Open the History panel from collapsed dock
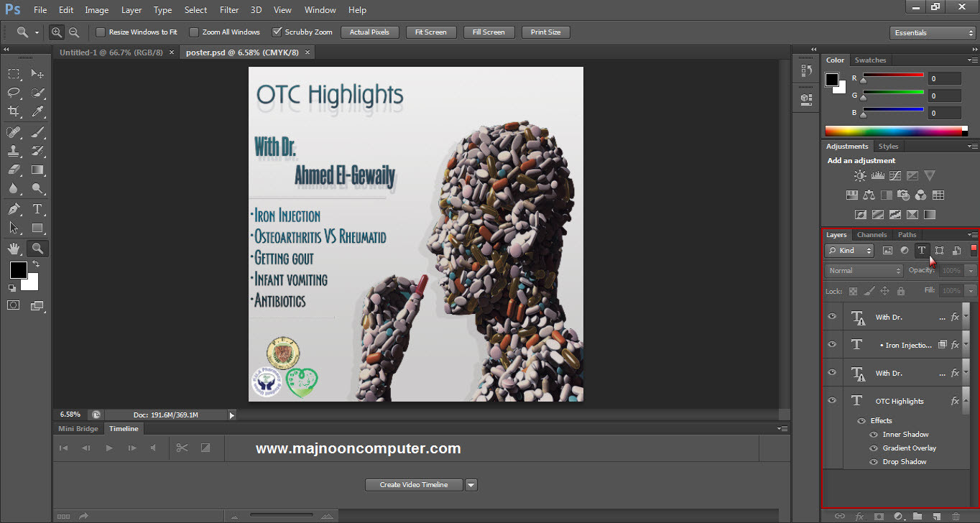The image size is (980, 523). 805,71
